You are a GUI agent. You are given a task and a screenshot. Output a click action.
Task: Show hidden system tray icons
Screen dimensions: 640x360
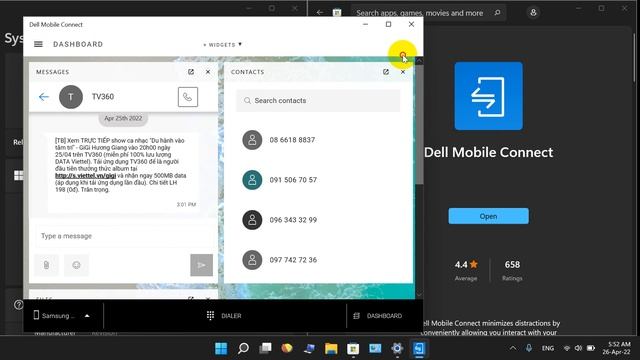(513, 348)
